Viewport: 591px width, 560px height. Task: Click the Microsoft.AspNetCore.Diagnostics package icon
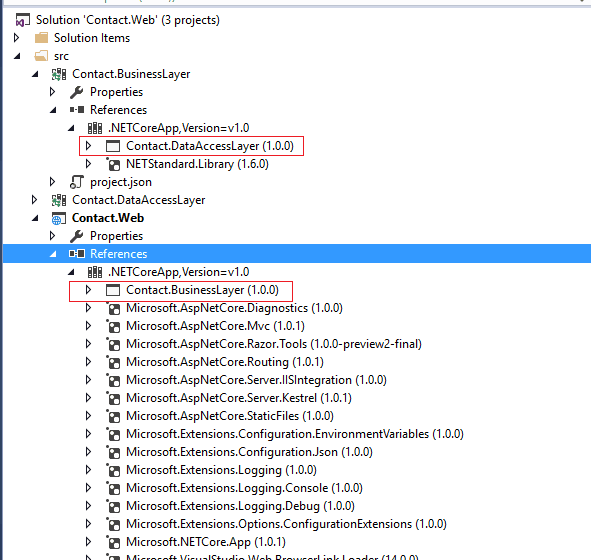coord(113,308)
